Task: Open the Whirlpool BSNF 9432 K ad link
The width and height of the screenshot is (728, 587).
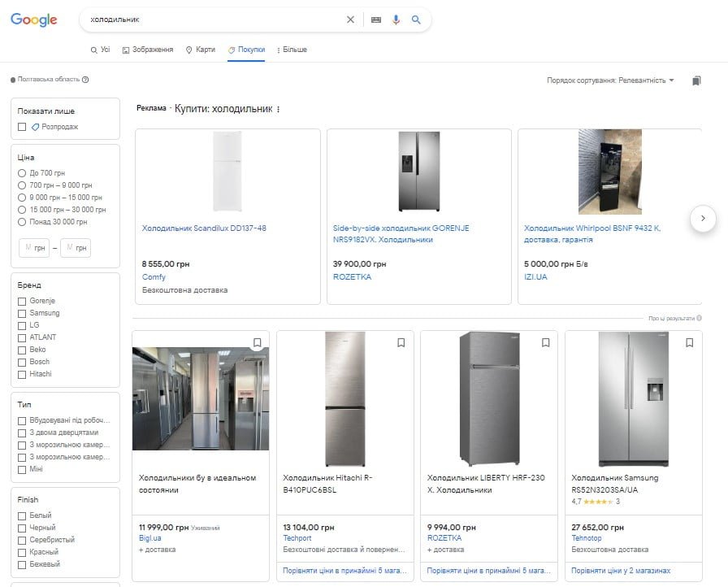Action: click(x=592, y=233)
